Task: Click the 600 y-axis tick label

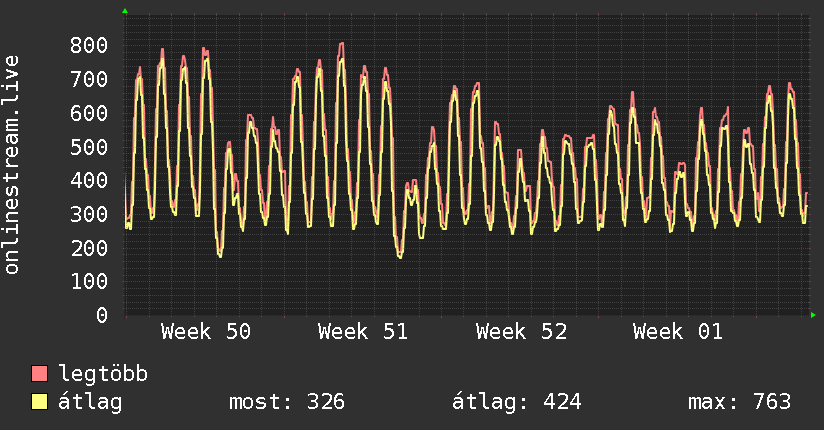Action: click(90, 113)
